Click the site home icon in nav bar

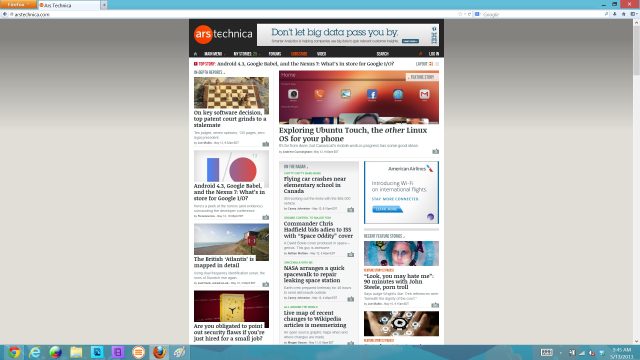[x=196, y=54]
